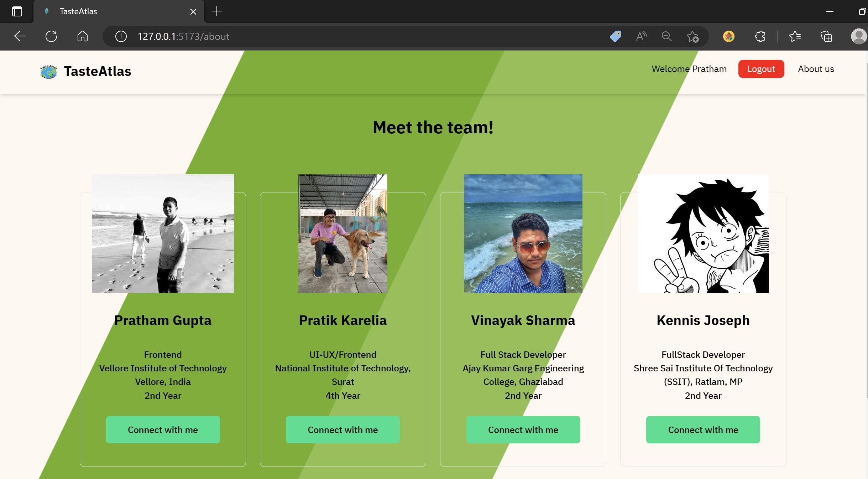The image size is (868, 479).
Task: Open the browser extensions puzzle icon
Action: tap(760, 36)
